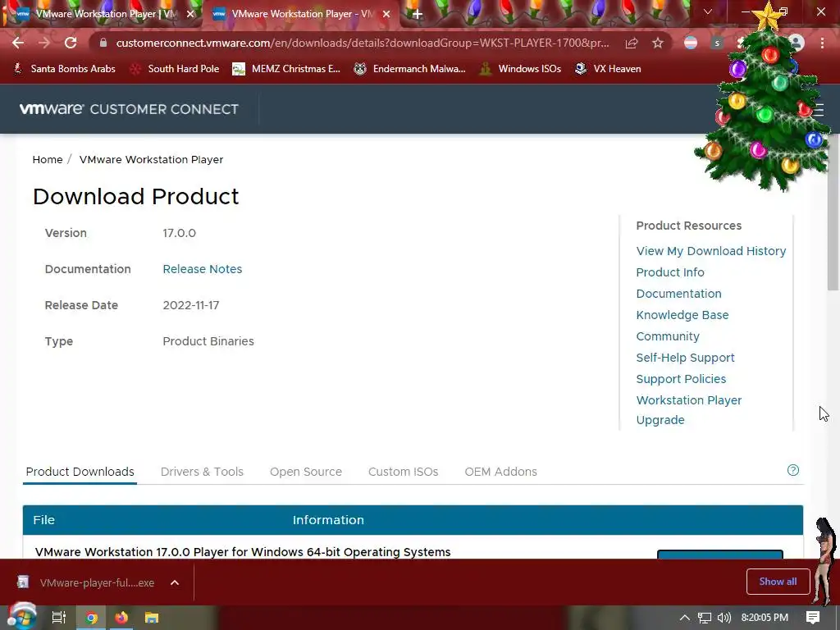
Task: Open the Chrome profile avatar
Action: tap(797, 43)
